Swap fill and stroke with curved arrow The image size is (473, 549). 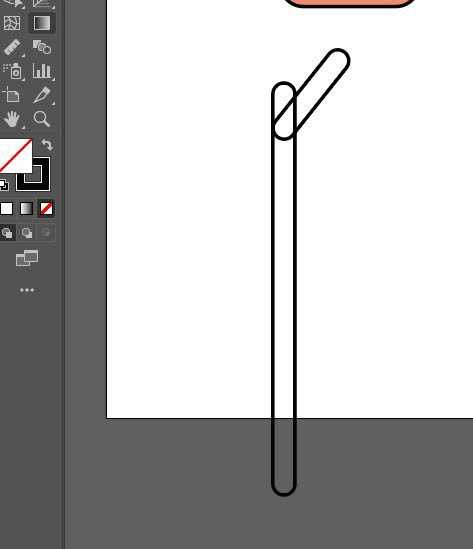tap(47, 144)
